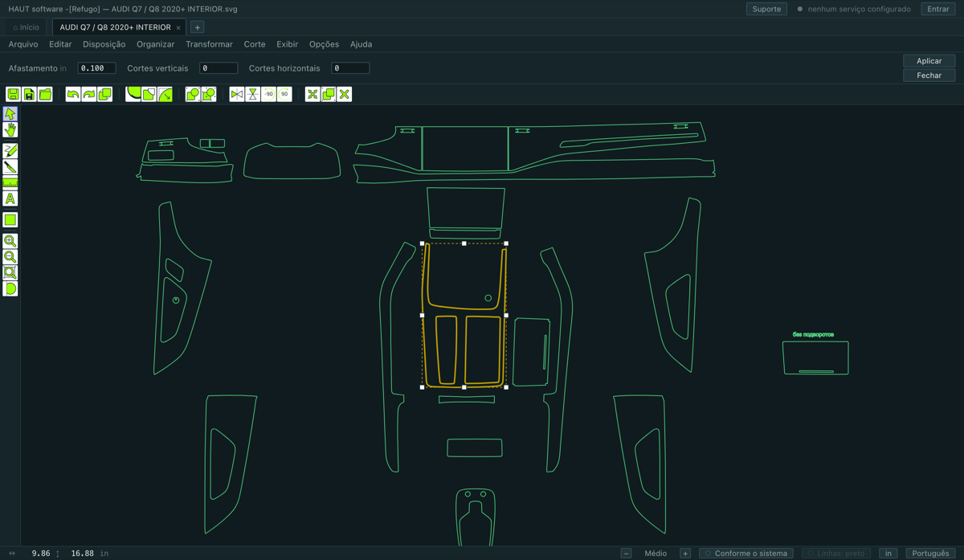Screen dimensions: 964x560
Task: Switch to the Início tab
Action: (27, 27)
